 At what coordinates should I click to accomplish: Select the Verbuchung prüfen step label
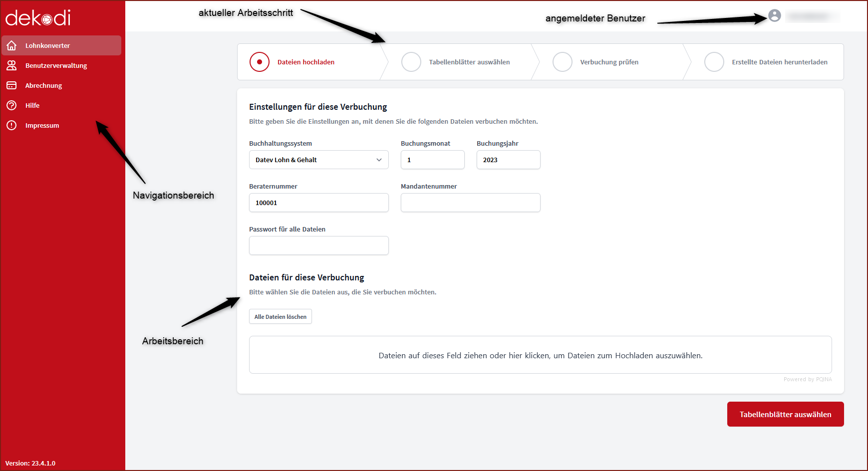click(609, 62)
